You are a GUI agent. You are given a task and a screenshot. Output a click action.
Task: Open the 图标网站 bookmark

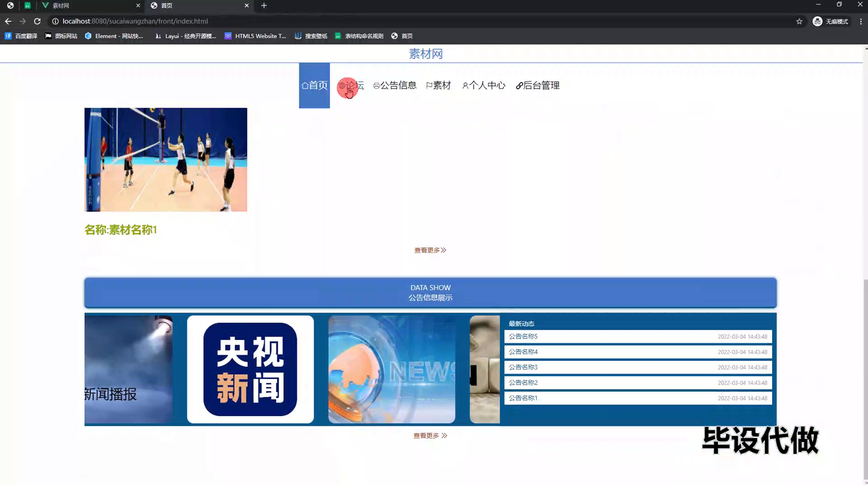point(61,36)
